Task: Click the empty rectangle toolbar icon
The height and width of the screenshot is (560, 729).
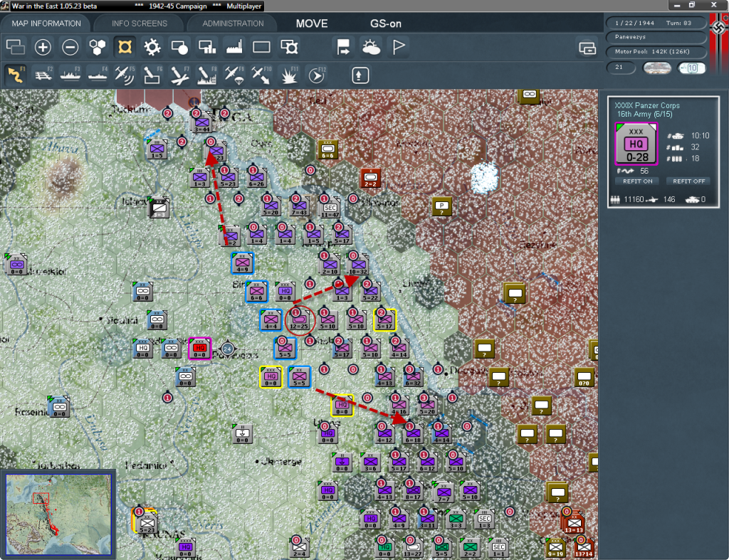Action: pos(261,47)
